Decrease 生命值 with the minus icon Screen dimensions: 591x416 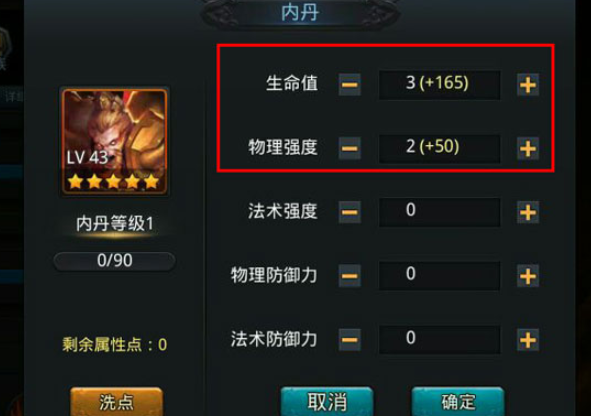[349, 84]
